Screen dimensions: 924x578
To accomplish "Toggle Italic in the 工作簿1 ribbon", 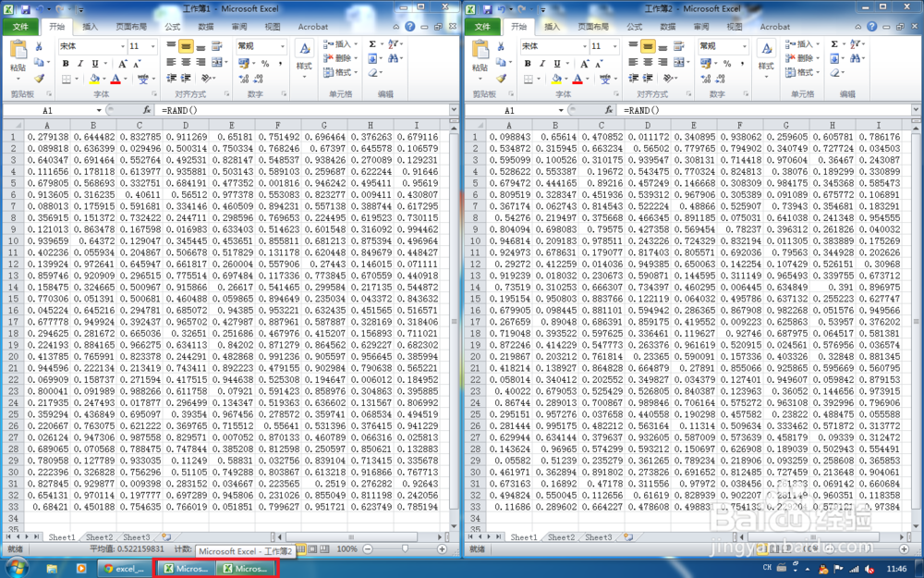I will [x=80, y=64].
